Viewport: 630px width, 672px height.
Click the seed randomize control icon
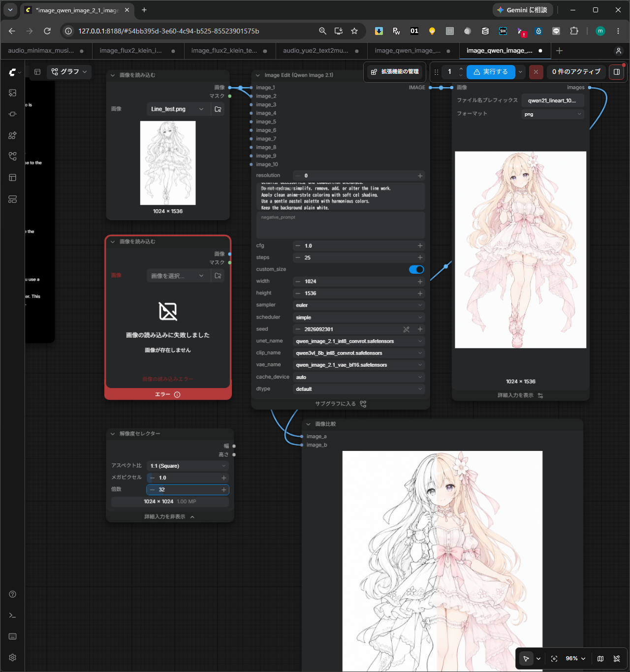(x=406, y=329)
